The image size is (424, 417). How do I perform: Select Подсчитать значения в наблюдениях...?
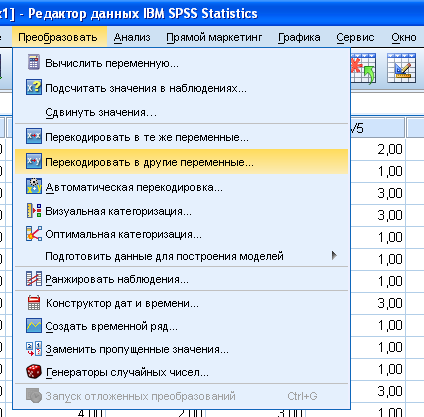[181, 88]
